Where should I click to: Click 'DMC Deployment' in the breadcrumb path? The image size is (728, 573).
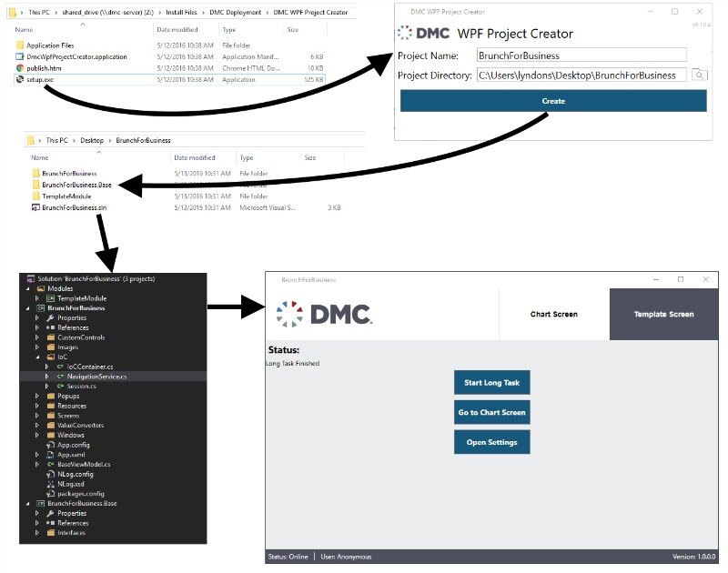[x=236, y=12]
